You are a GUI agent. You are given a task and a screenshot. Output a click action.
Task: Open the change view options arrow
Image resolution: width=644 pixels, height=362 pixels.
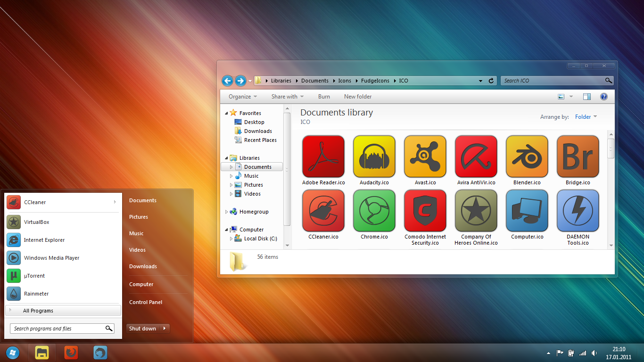tap(571, 97)
